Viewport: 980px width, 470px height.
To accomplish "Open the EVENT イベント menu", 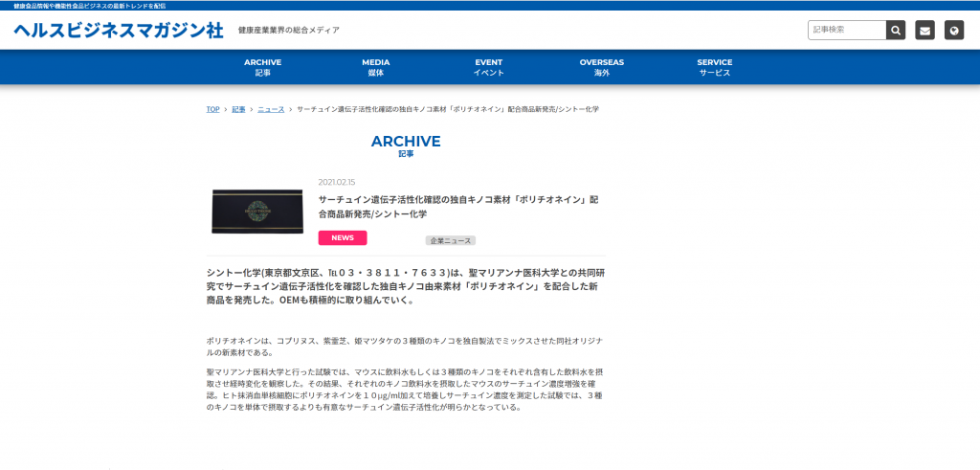I will (x=489, y=68).
